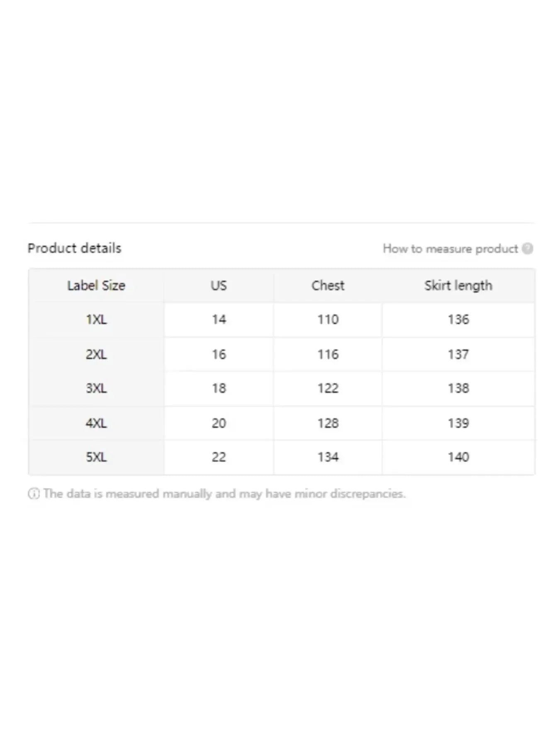Click the chest value 116 cell
This screenshot has height=747, width=560.
[328, 354]
